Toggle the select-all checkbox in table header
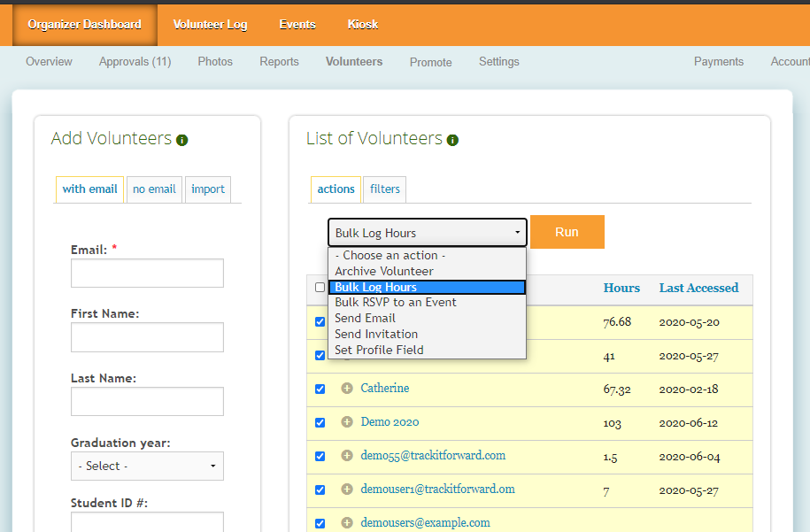 (320, 288)
